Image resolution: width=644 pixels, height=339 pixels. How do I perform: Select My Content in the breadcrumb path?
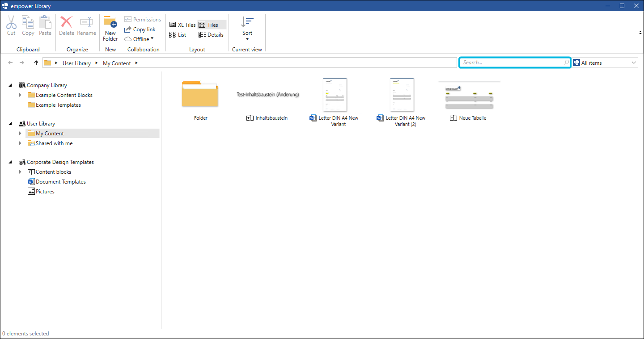pos(117,63)
